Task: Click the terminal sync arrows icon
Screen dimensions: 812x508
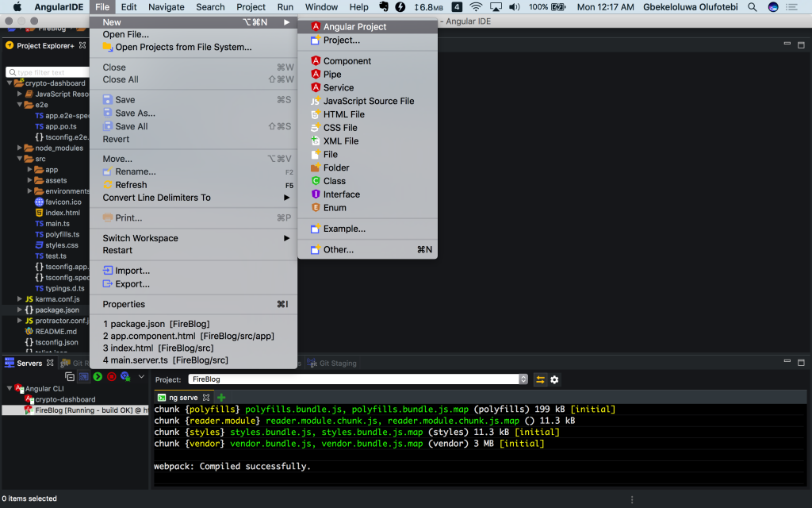Action: 540,379
